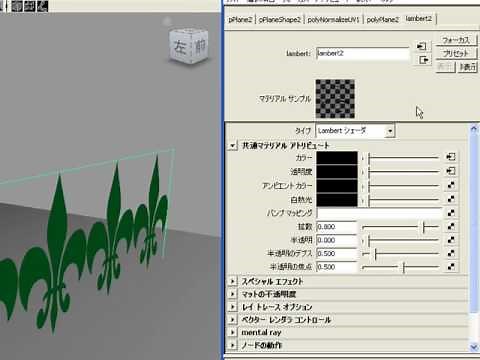Open the カラー color swatch
The width and height of the screenshot is (480, 360).
click(337, 158)
